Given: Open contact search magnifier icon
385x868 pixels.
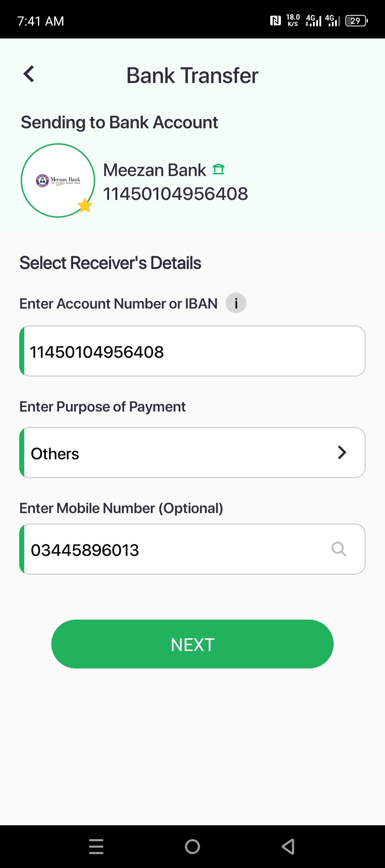Looking at the screenshot, I should (339, 549).
